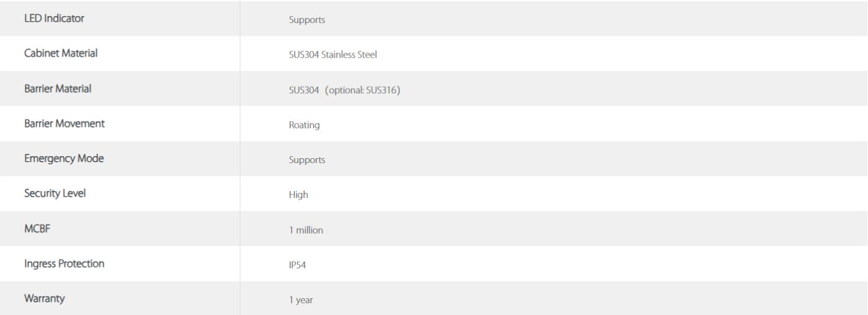
Task: Select the High security level value
Action: coord(298,195)
